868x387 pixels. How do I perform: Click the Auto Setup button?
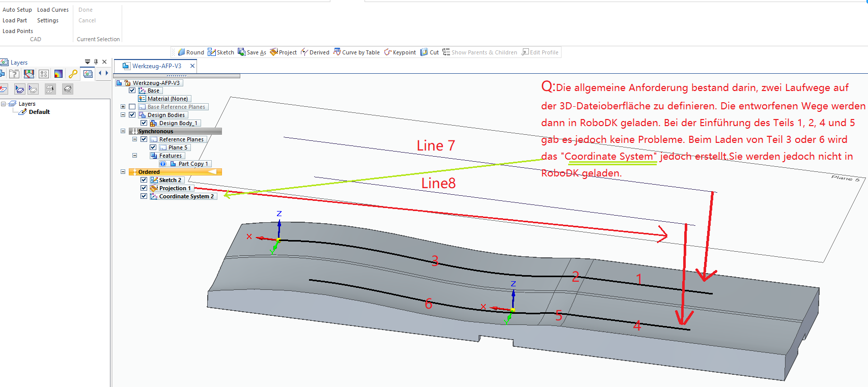17,10
